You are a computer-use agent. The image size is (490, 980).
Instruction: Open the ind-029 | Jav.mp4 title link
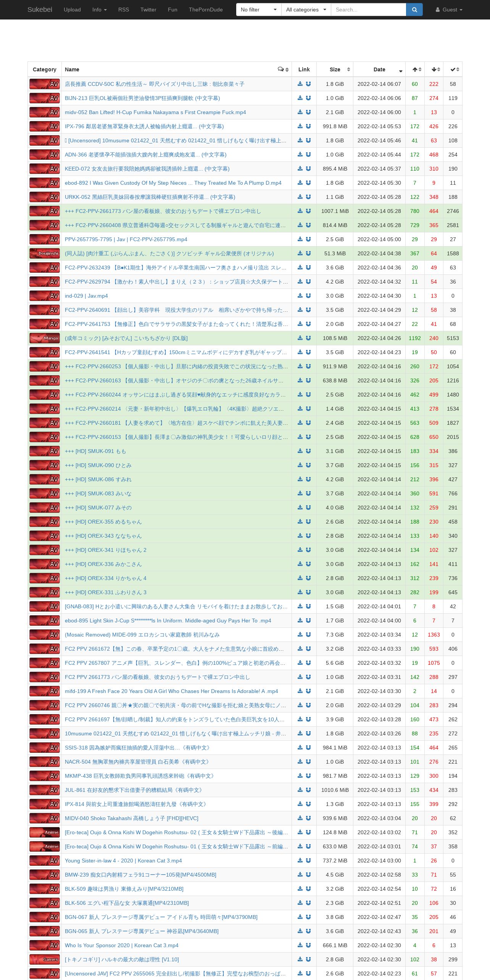coord(86,296)
